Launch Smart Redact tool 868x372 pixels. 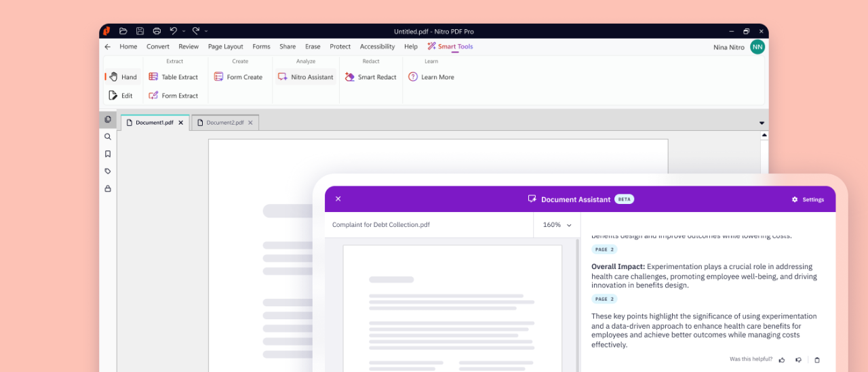click(370, 77)
